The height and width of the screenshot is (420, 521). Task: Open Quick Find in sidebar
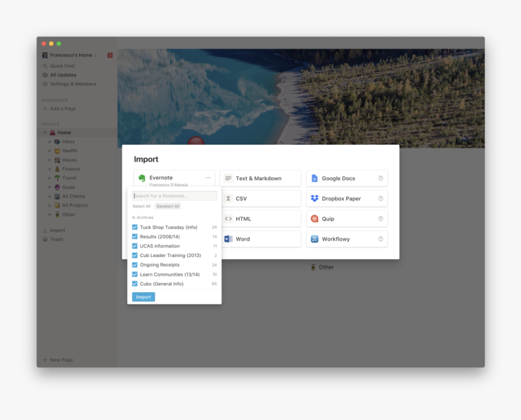click(62, 66)
